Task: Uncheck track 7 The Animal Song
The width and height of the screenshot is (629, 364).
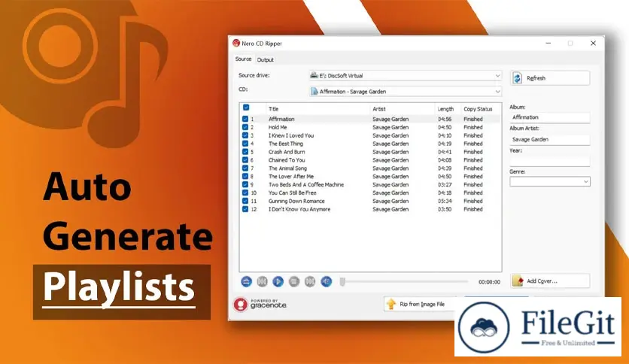Action: point(245,168)
